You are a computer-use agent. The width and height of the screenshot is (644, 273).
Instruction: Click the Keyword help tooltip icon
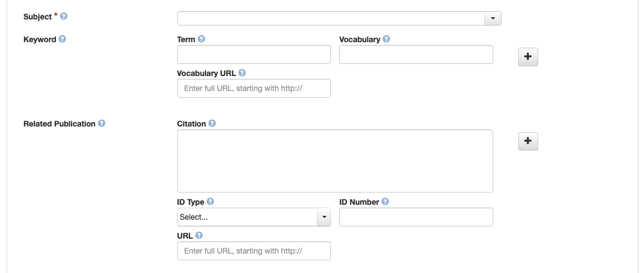(x=62, y=39)
